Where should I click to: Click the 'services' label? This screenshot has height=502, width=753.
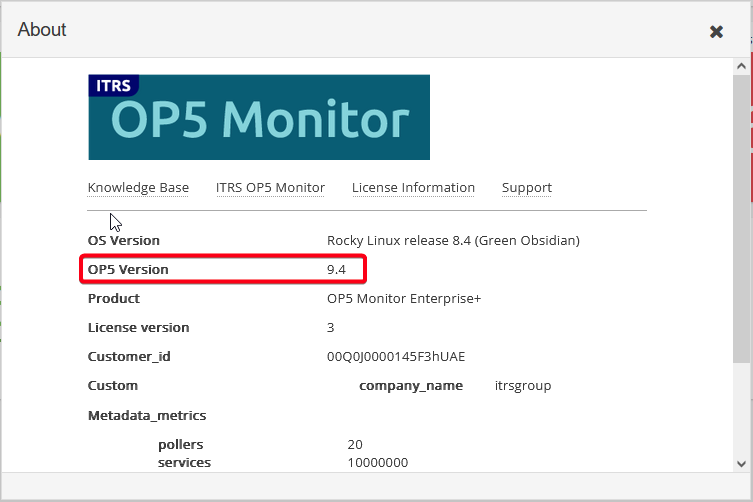pyautogui.click(x=184, y=463)
